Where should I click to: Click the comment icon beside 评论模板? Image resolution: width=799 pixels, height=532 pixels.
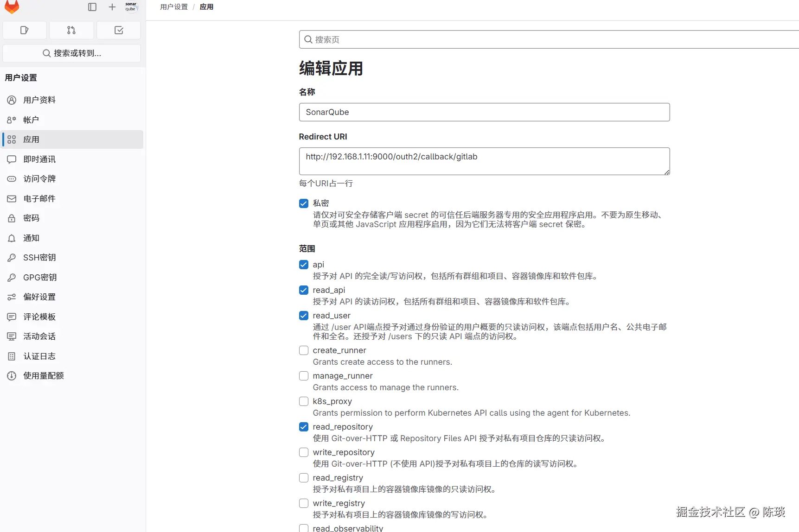point(12,317)
